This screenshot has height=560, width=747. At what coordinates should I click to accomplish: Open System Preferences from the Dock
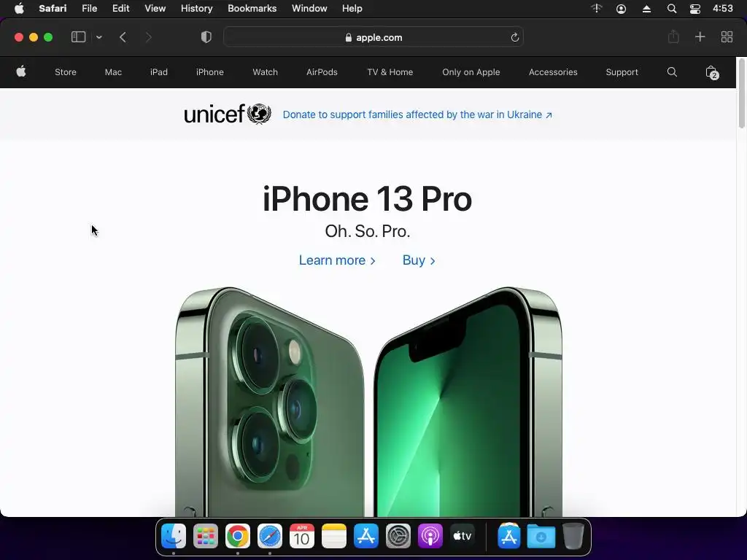coord(398,536)
